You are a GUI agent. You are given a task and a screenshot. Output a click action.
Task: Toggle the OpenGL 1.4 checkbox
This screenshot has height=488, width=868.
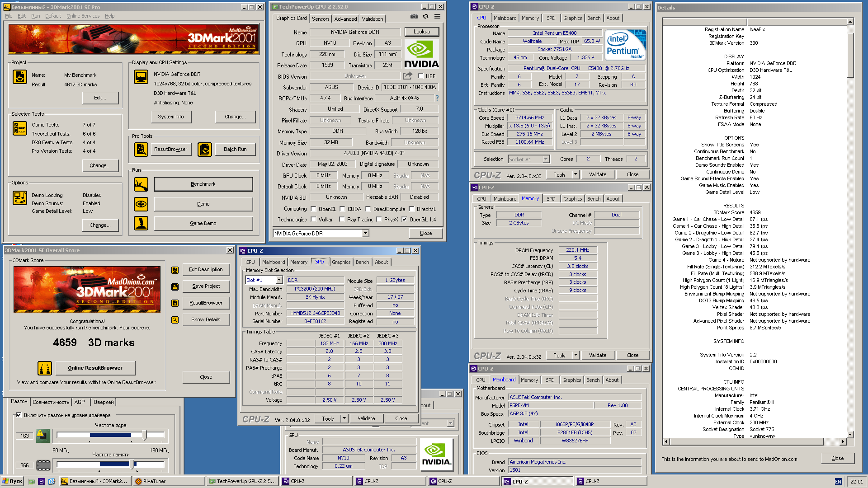(x=404, y=220)
